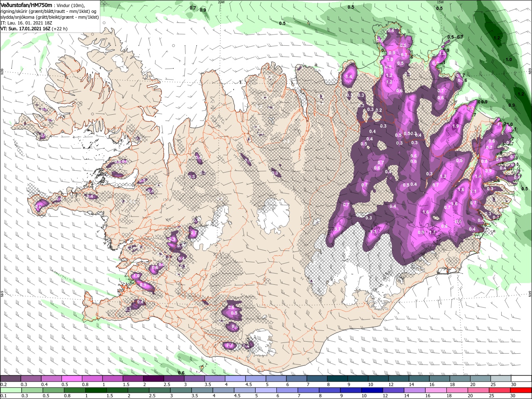Pick the bright red lower swatch starting at 30
The image size is (532, 399).
(x=521, y=390)
